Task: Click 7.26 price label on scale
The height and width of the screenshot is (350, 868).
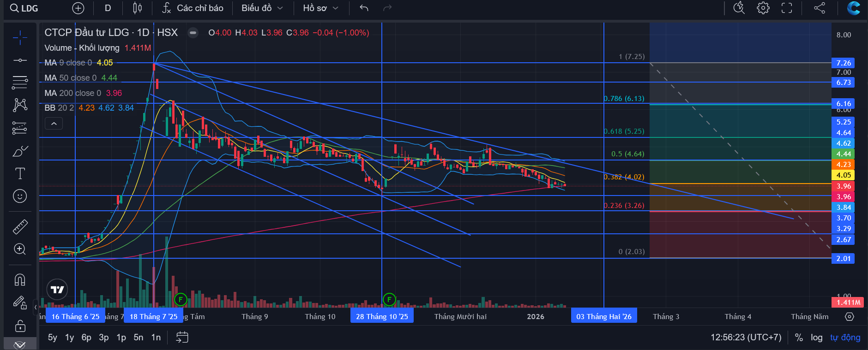Action: coord(843,63)
